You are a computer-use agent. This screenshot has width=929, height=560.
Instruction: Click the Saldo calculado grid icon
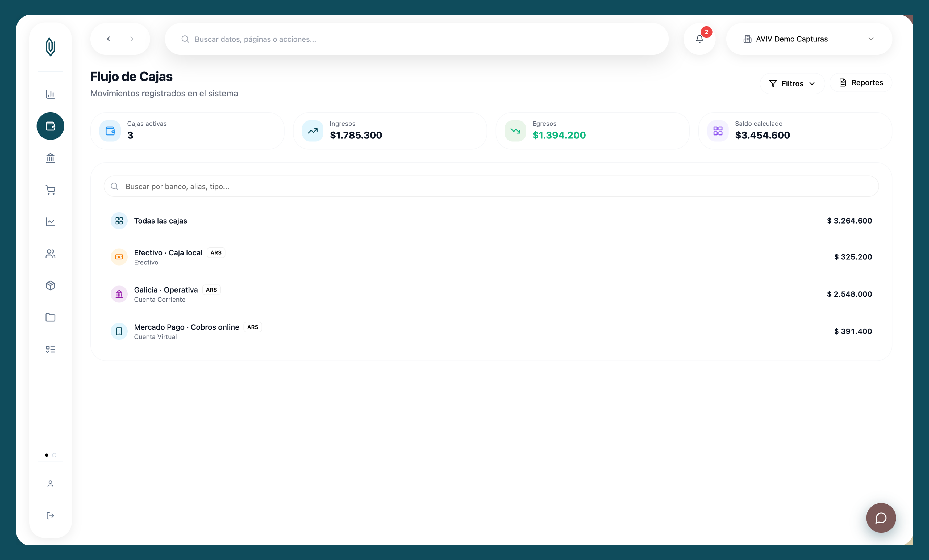[718, 131]
